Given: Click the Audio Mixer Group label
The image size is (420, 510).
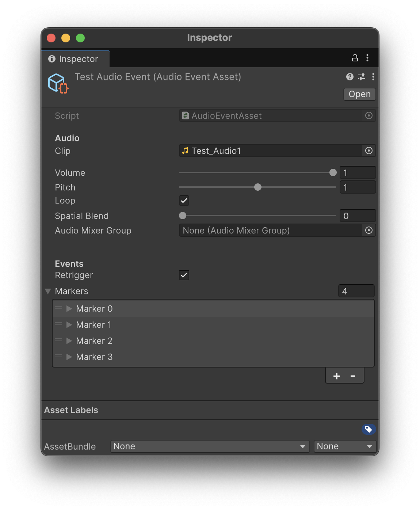Looking at the screenshot, I should [93, 231].
